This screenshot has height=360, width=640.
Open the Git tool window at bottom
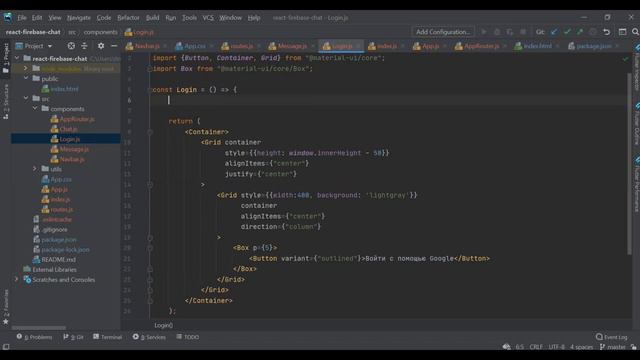pos(73,337)
